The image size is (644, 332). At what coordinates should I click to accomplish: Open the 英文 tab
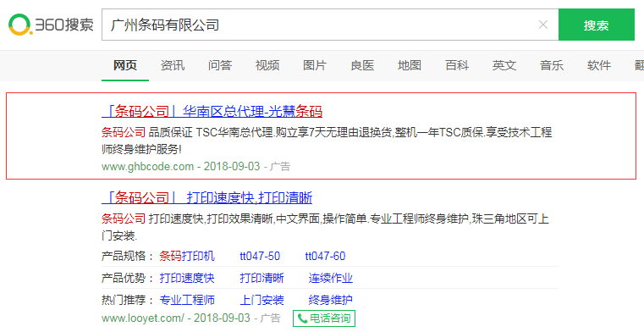tap(504, 65)
